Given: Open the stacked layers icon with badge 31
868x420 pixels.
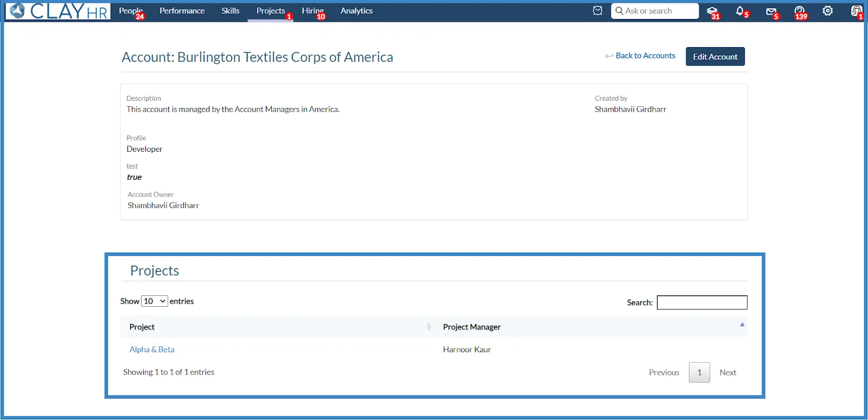Looking at the screenshot, I should pyautogui.click(x=713, y=11).
